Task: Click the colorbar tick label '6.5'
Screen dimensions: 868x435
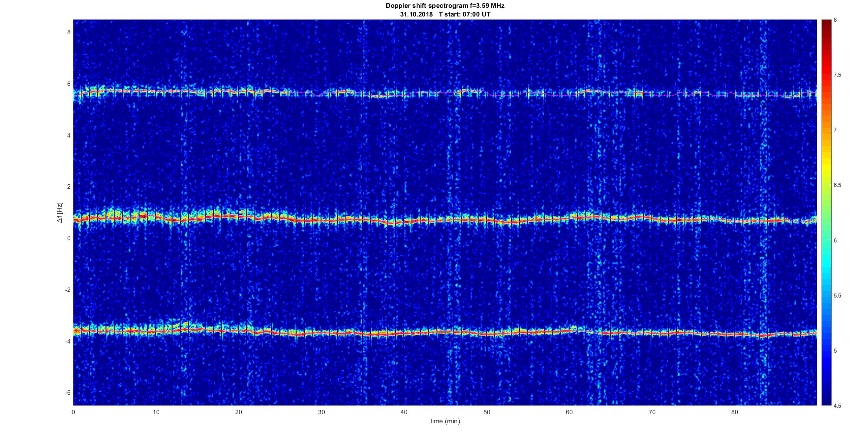Action: tap(837, 185)
